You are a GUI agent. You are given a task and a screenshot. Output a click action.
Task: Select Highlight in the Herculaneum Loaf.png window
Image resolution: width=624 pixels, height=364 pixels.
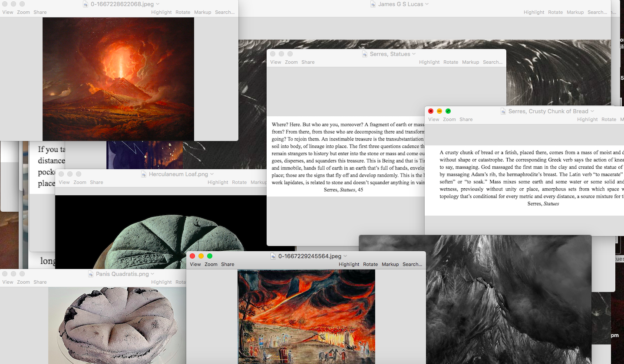click(218, 182)
